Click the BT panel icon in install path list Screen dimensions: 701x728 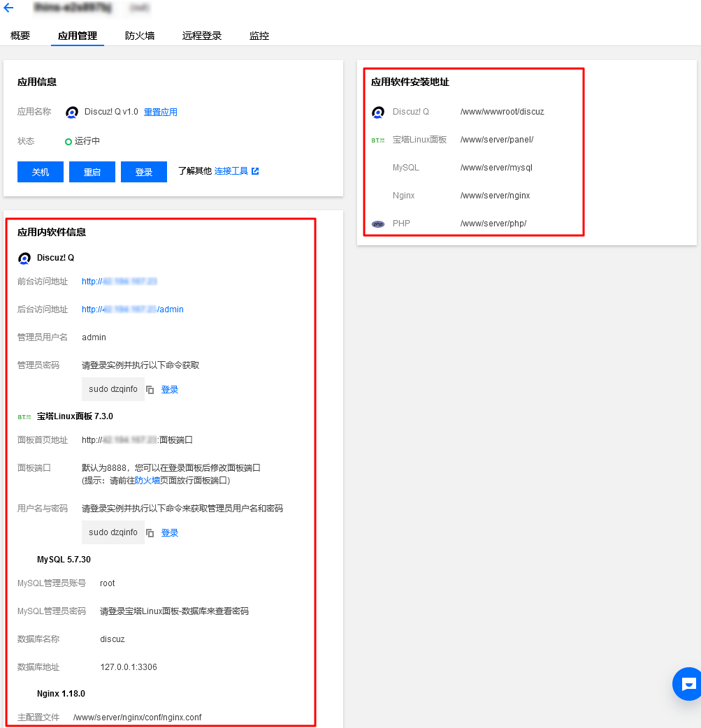[x=378, y=140]
